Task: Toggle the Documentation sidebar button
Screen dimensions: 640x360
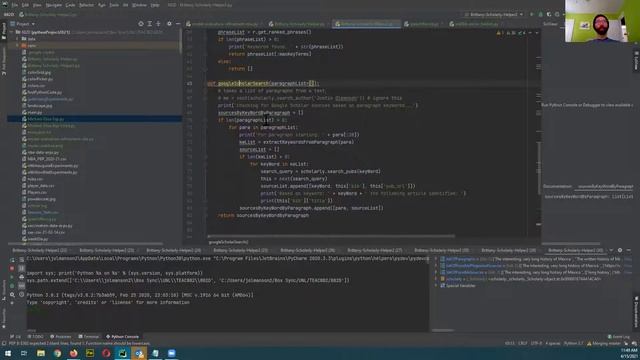Action: (636, 312)
